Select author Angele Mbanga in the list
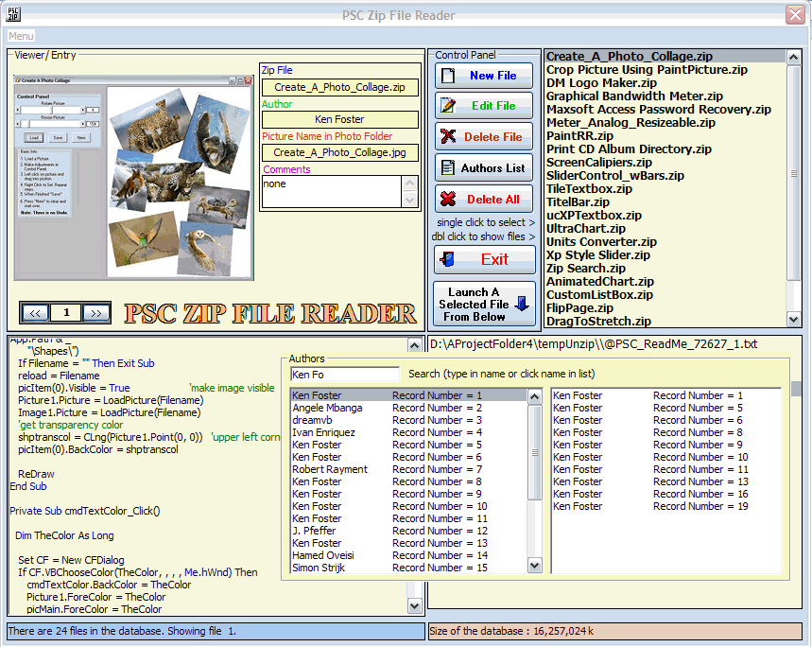The image size is (812, 647). coord(327,408)
